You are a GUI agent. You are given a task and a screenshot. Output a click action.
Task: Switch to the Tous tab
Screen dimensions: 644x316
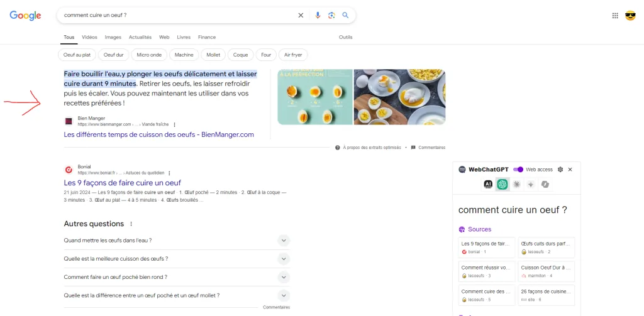(x=69, y=37)
